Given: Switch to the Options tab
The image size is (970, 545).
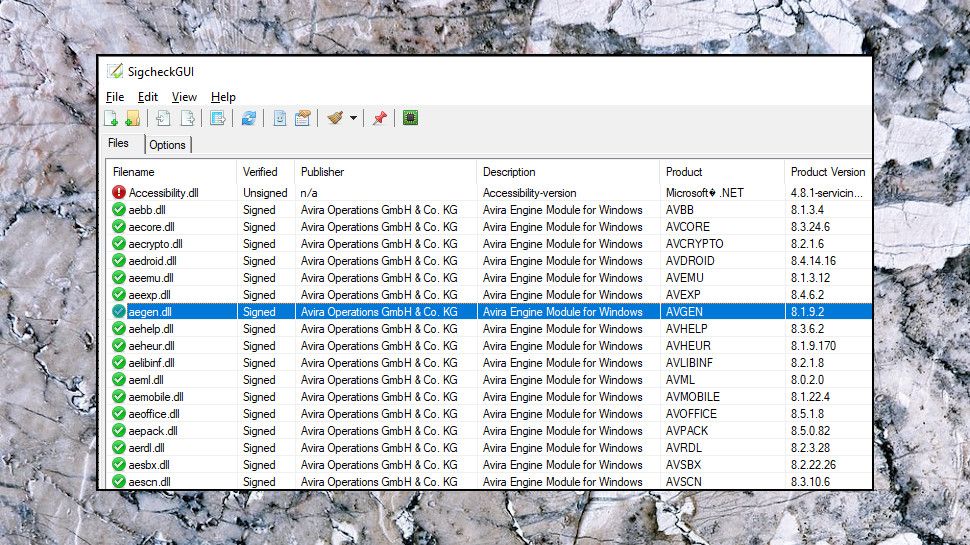Looking at the screenshot, I should (168, 145).
